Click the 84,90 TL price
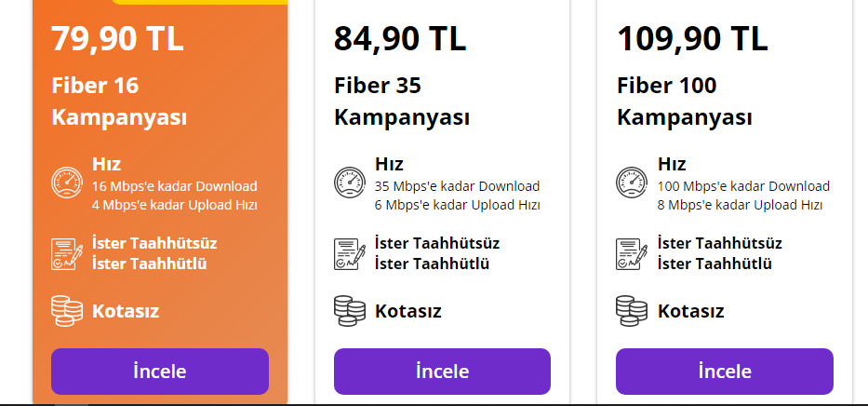 [400, 39]
